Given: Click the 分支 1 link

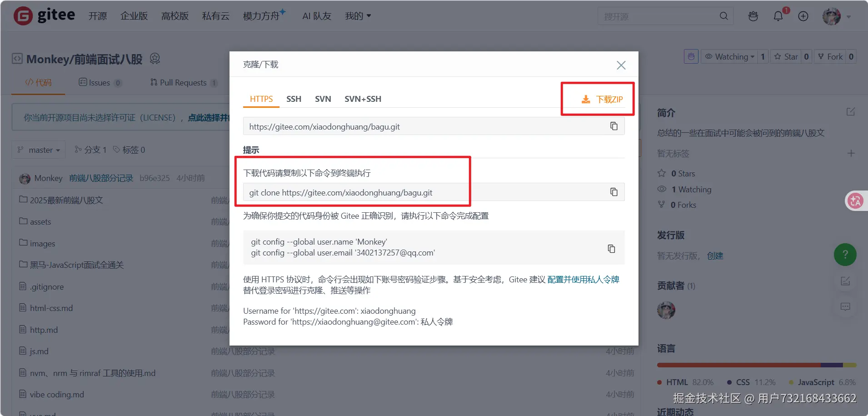Looking at the screenshot, I should 90,150.
